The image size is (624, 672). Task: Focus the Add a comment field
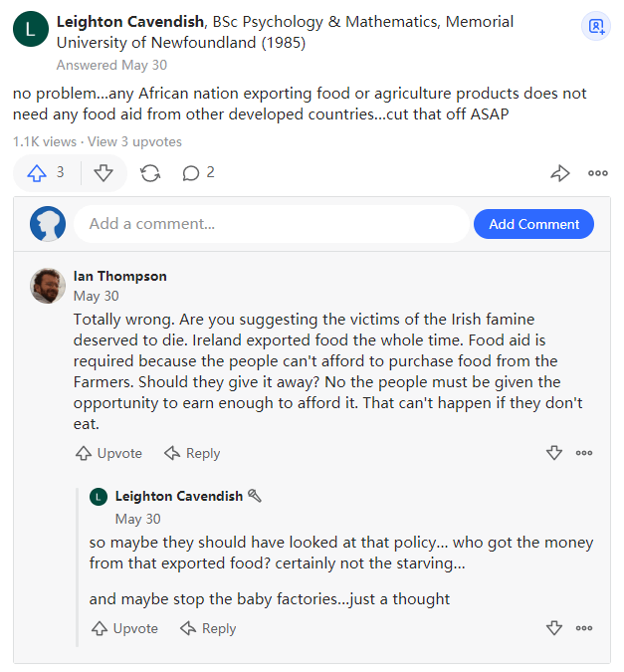pyautogui.click(x=272, y=224)
